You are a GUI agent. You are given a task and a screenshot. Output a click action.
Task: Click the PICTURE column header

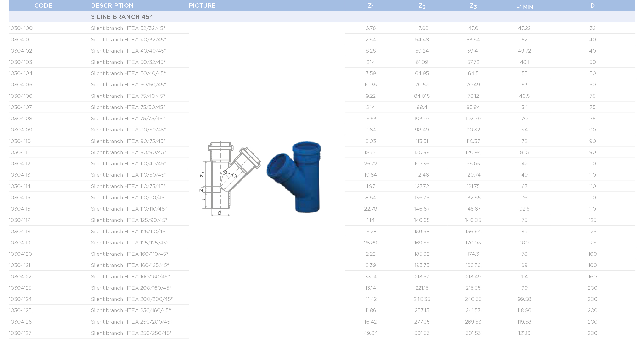point(202,5)
